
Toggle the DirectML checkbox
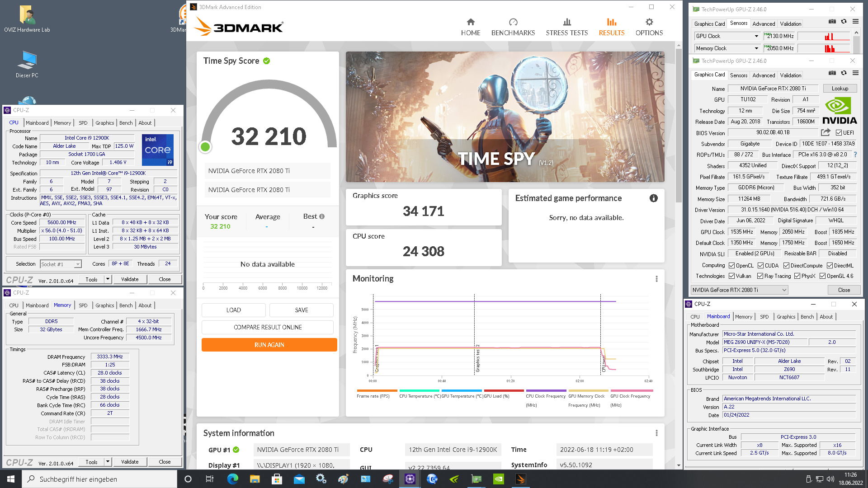[830, 266]
